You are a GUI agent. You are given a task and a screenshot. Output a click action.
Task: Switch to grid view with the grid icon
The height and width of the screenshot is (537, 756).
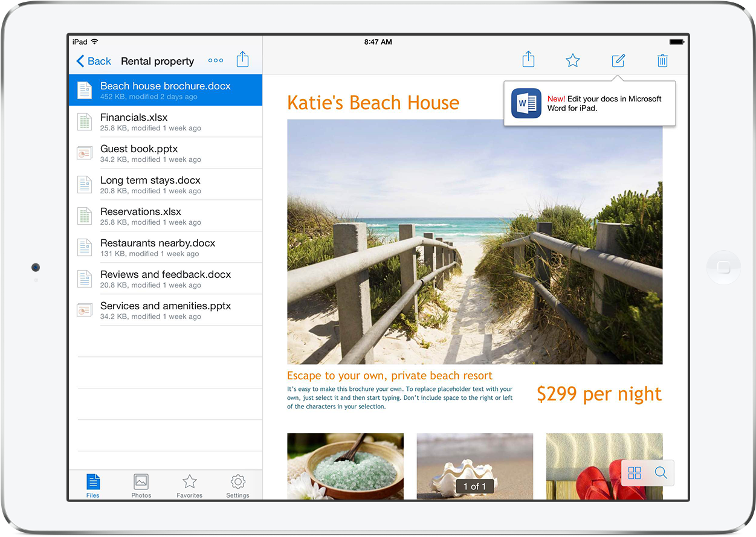635,473
